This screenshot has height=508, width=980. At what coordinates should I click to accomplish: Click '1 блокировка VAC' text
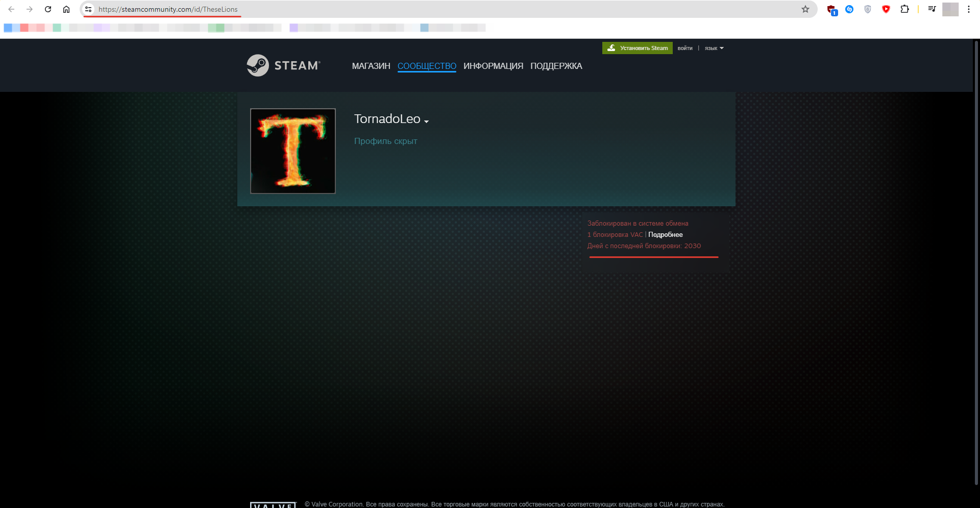click(x=615, y=235)
